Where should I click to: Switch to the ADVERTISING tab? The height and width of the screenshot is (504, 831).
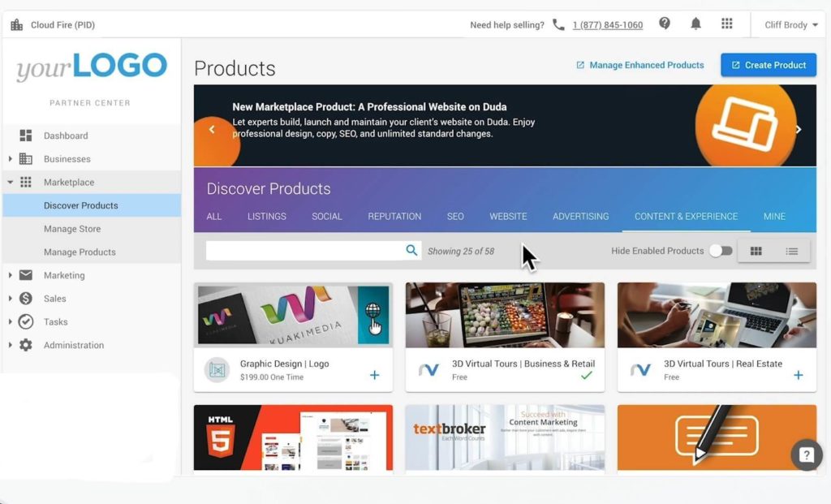pyautogui.click(x=580, y=217)
